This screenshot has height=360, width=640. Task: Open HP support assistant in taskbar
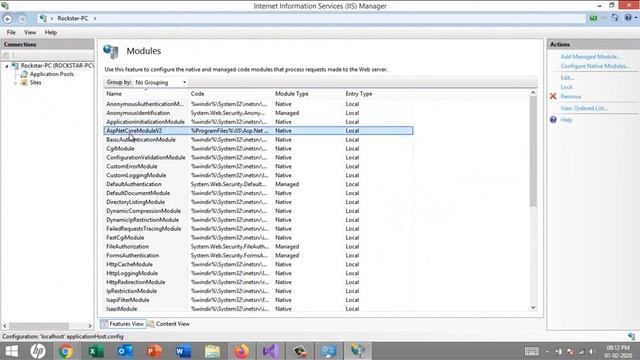38,351
